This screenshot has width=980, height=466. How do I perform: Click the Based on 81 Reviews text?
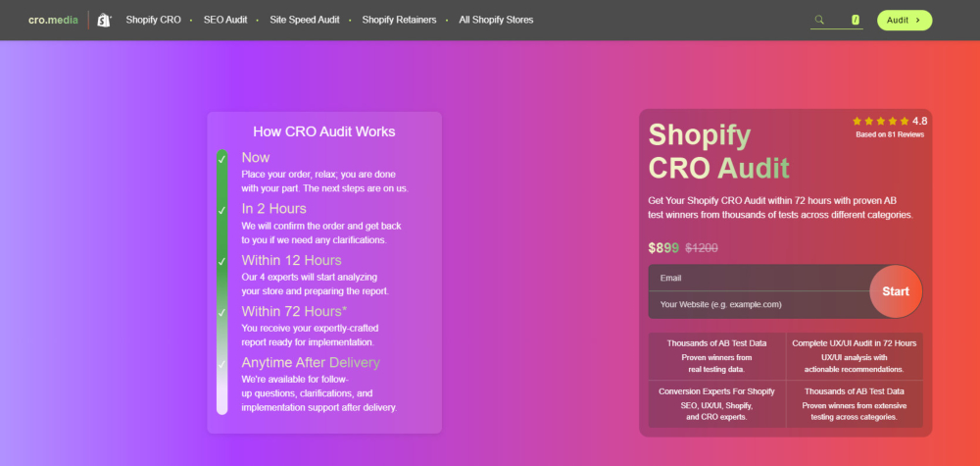pos(889,135)
